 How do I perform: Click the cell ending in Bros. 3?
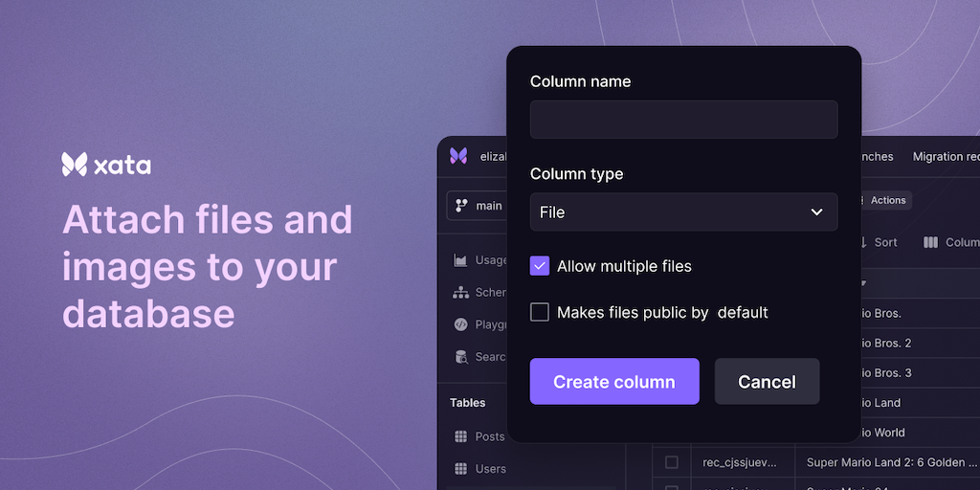point(920,373)
